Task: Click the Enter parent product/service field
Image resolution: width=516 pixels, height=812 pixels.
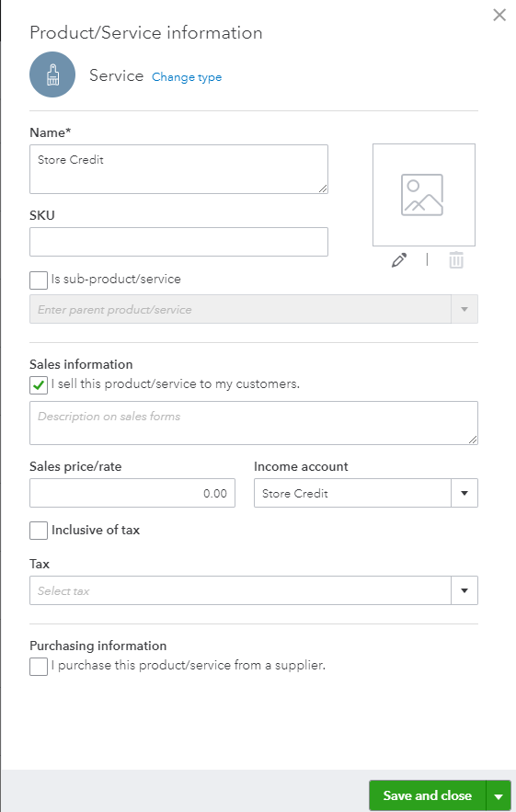Action: click(x=240, y=309)
